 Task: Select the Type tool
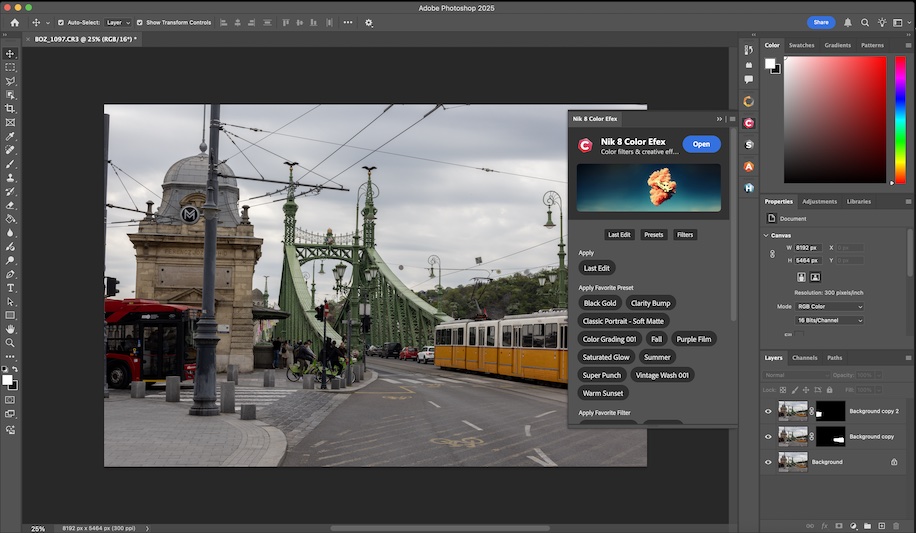10,287
